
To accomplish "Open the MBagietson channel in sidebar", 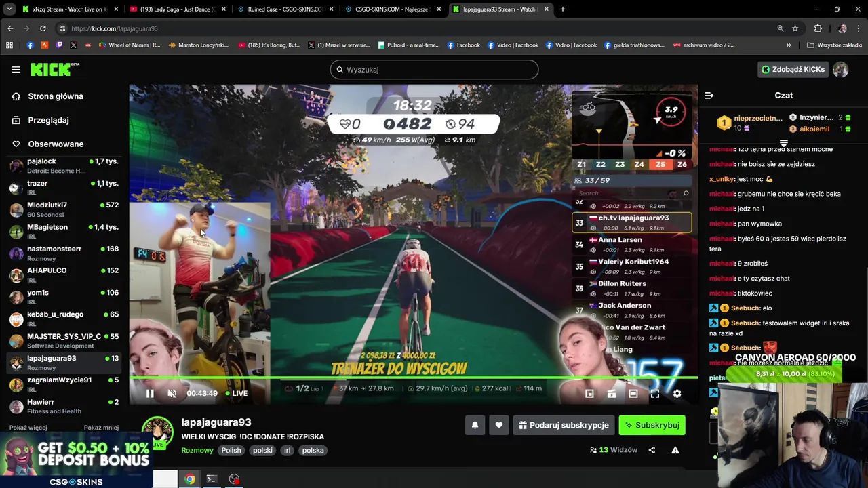I will [64, 231].
